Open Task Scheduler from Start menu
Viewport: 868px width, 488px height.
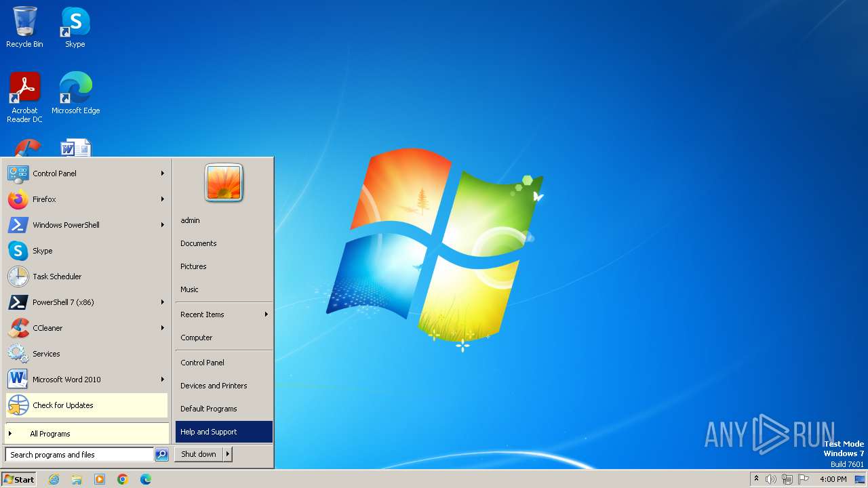[87, 277]
